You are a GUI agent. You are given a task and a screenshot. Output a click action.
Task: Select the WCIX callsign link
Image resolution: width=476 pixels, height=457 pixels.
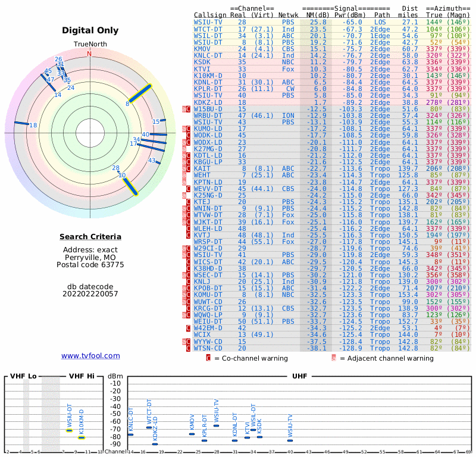202,334
